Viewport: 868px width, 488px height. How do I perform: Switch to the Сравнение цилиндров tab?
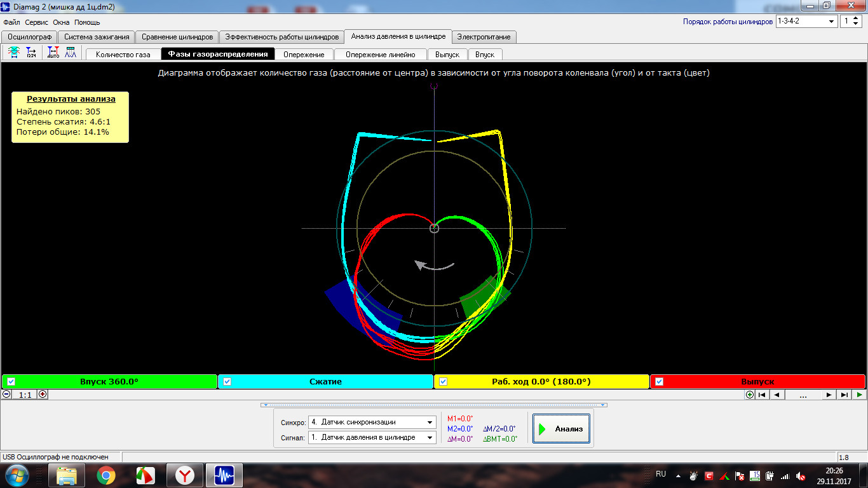point(177,37)
